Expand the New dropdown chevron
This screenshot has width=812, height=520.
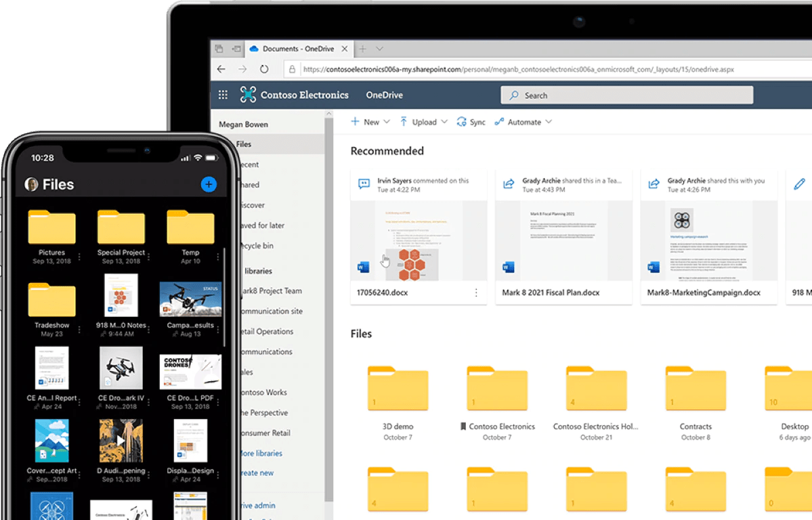[x=386, y=122]
